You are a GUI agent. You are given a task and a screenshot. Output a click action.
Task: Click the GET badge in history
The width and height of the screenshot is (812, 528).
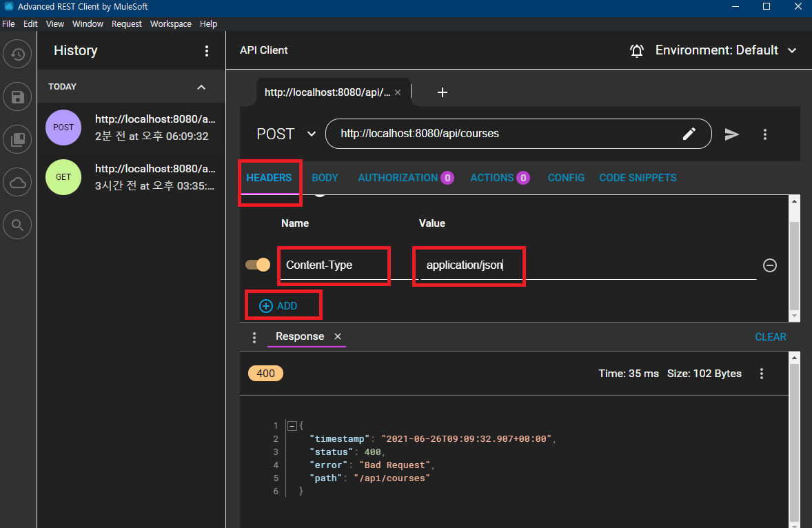[x=63, y=177]
